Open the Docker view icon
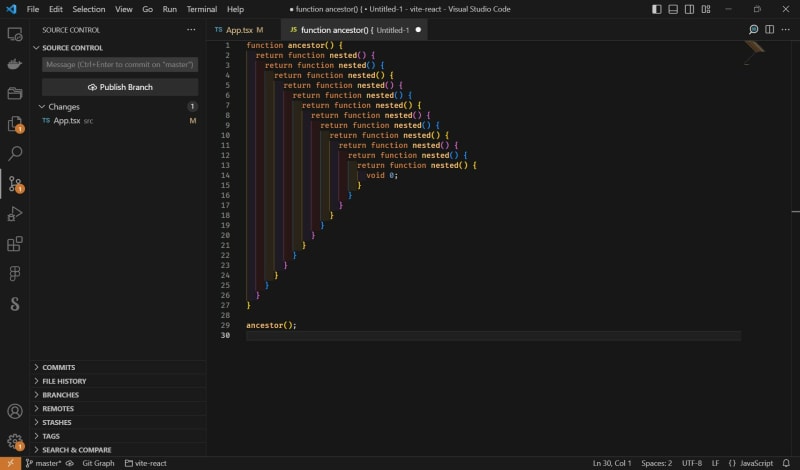 [15, 64]
